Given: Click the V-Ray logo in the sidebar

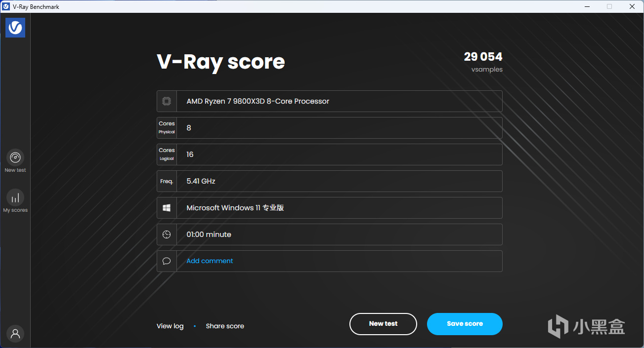Looking at the screenshot, I should (15, 28).
